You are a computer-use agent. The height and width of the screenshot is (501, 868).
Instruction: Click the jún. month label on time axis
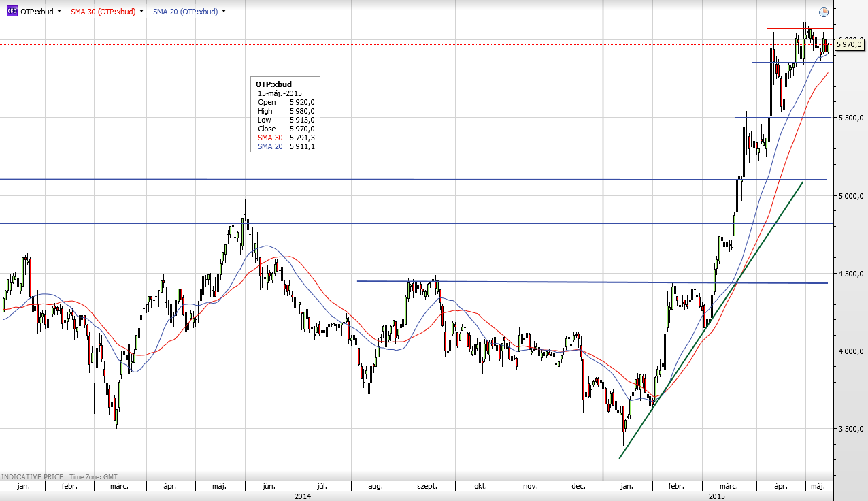coord(269,487)
